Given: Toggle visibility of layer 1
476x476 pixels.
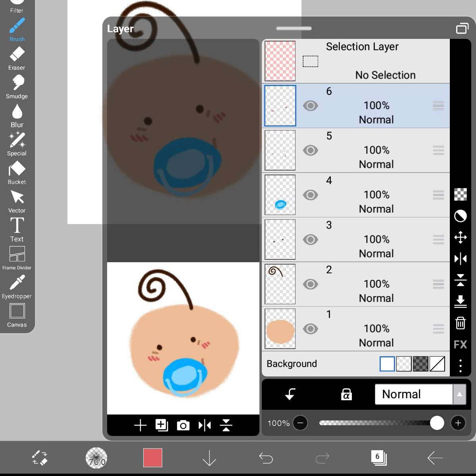Looking at the screenshot, I should click(x=311, y=328).
